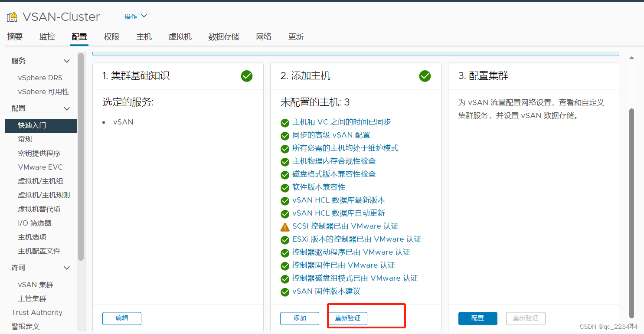Image resolution: width=644 pixels, height=334 pixels.
Task: Click the green check icon on 添加主机 card header
Action: pos(425,76)
